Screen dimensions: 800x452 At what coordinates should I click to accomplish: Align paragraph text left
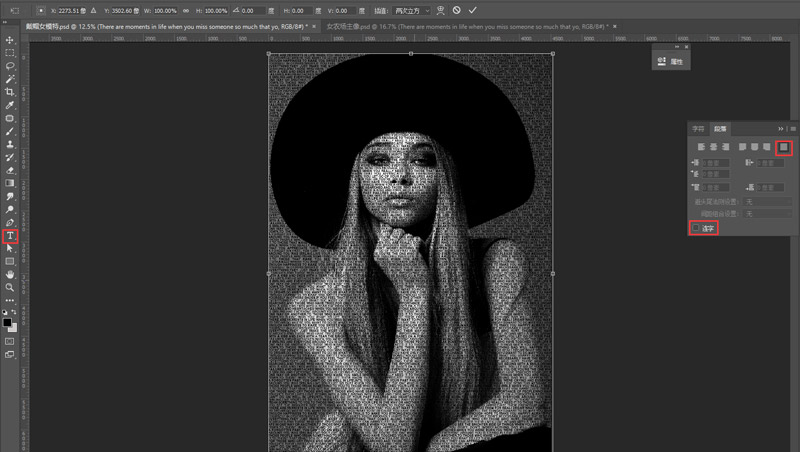click(700, 147)
